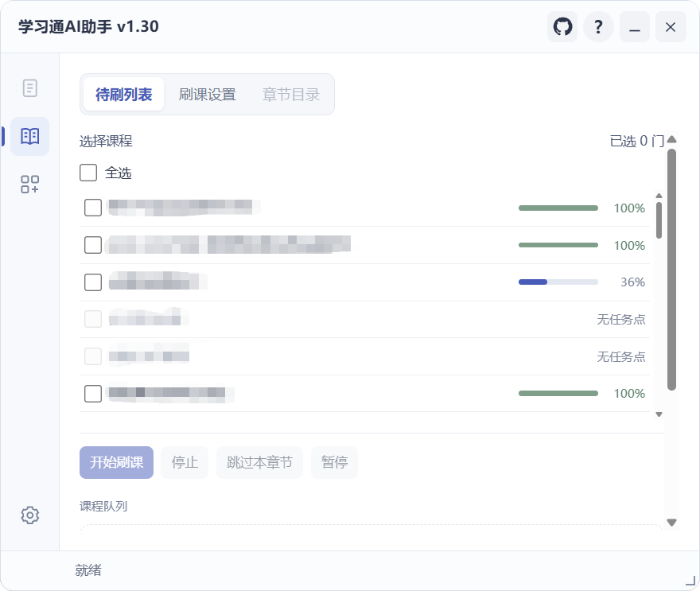Click the second row 100% value
The width and height of the screenshot is (700, 591).
629,246
